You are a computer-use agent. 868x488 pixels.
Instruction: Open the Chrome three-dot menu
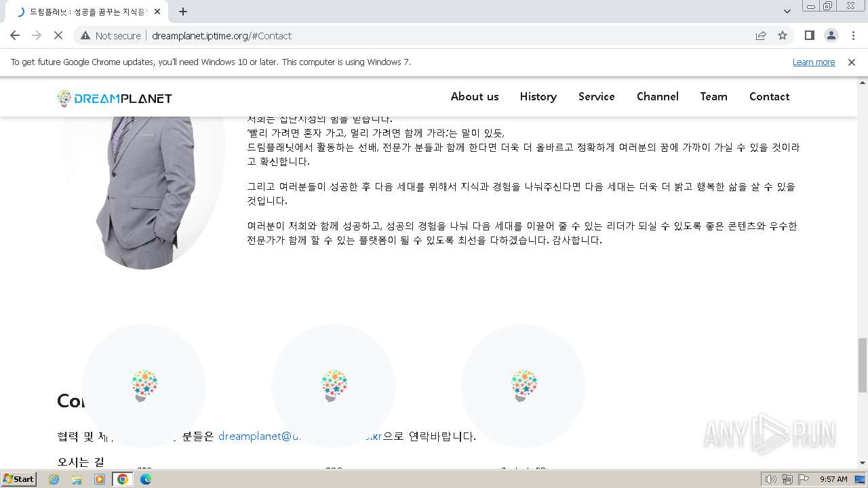tap(853, 35)
